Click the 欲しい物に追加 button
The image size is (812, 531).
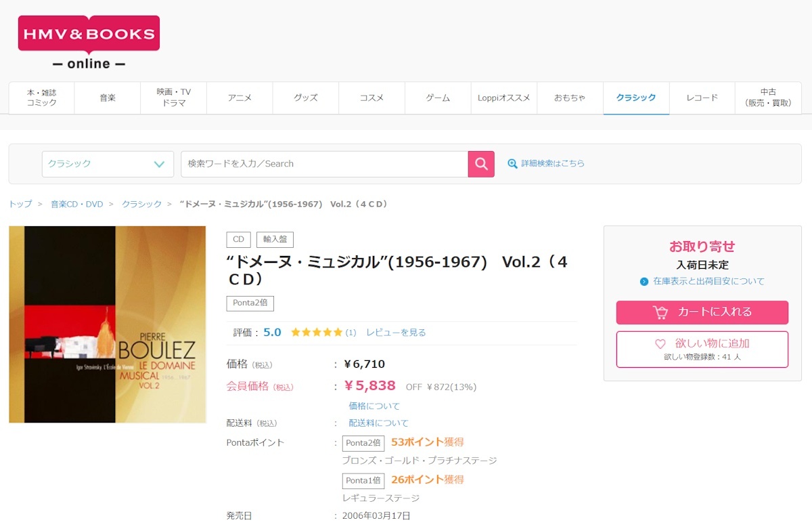(x=702, y=349)
